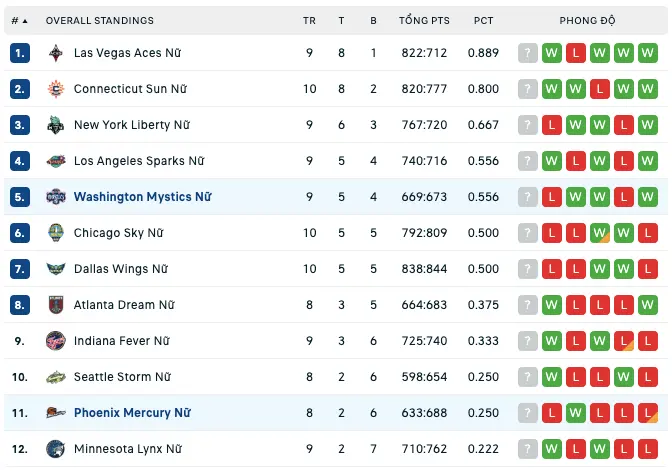672x471 pixels.
Task: Click the Connecticut Sun team logo
Action: 56,89
